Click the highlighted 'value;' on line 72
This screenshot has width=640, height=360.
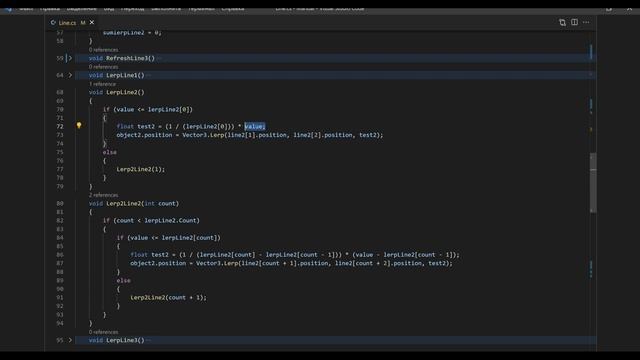(255, 127)
